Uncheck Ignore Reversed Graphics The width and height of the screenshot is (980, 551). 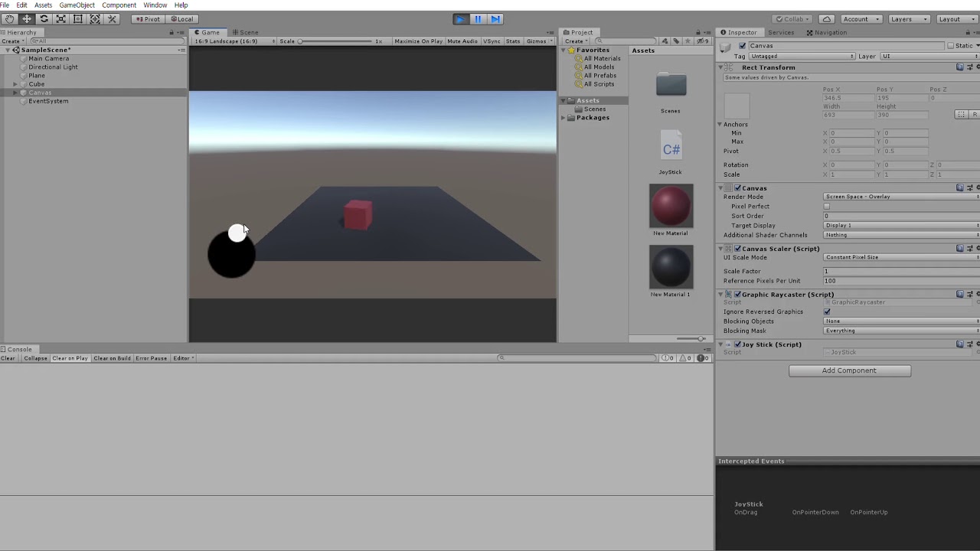(827, 311)
